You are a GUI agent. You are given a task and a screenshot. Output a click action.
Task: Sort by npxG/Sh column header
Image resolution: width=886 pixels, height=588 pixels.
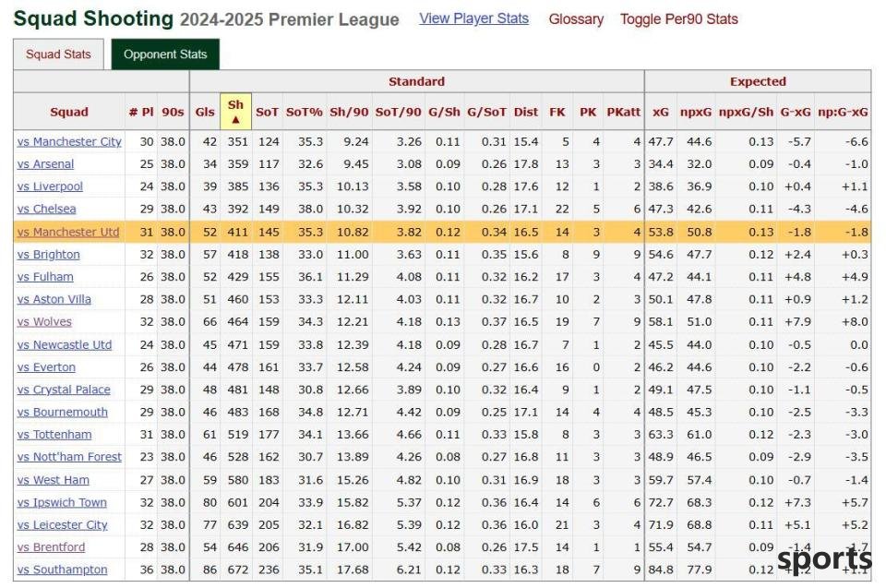[x=746, y=112]
